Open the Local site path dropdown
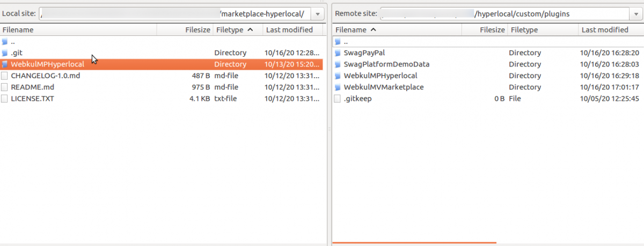This screenshot has width=644, height=246. point(318,13)
